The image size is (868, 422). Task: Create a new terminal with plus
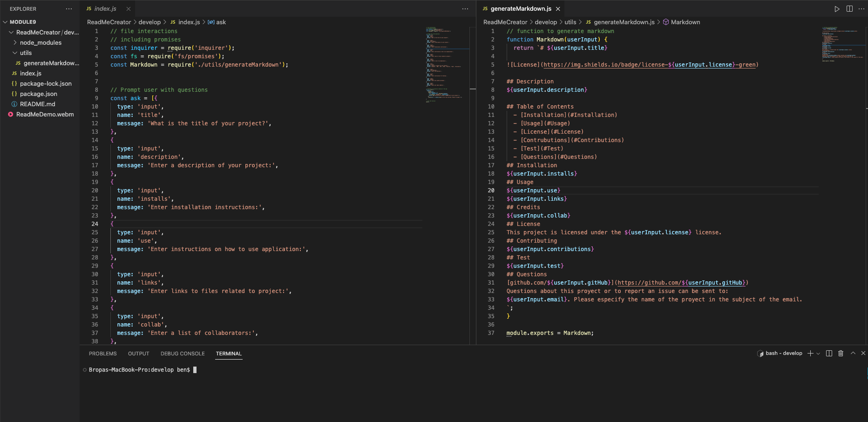coord(810,354)
